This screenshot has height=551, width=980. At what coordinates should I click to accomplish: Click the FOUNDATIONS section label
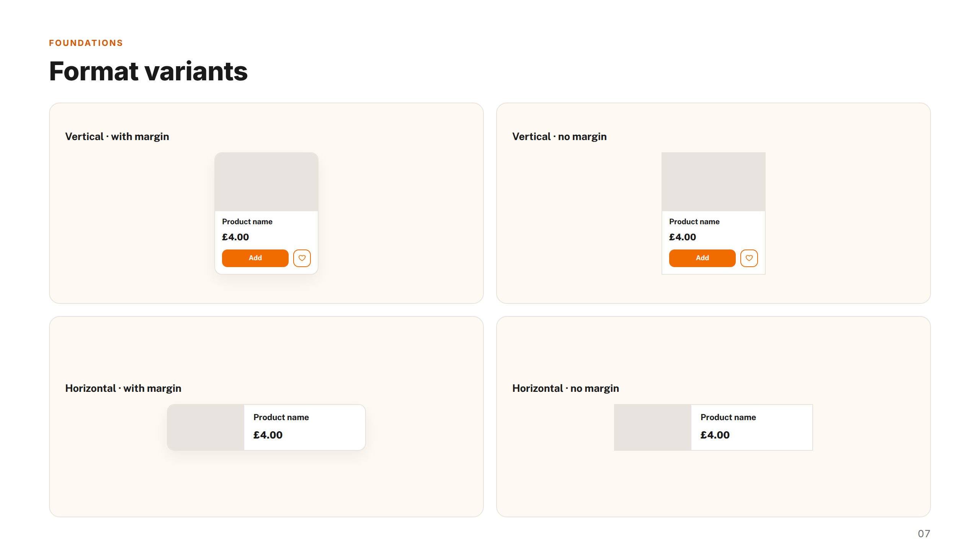[86, 43]
